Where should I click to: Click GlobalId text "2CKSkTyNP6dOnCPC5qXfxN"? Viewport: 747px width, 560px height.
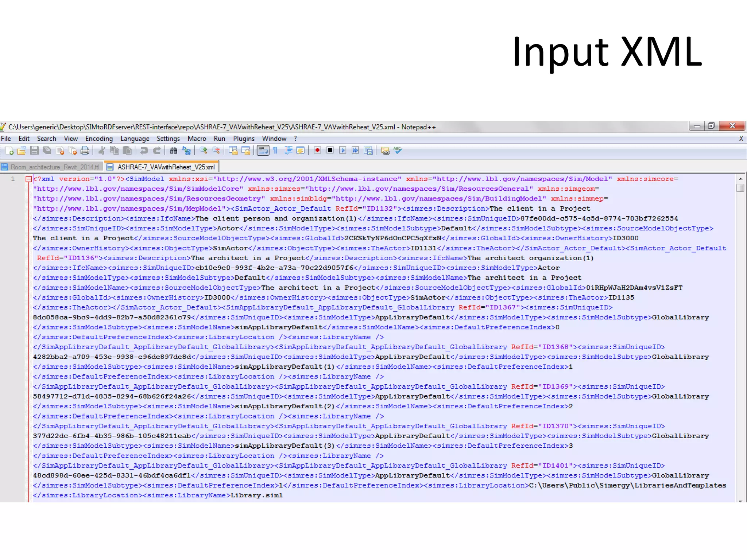393,238
